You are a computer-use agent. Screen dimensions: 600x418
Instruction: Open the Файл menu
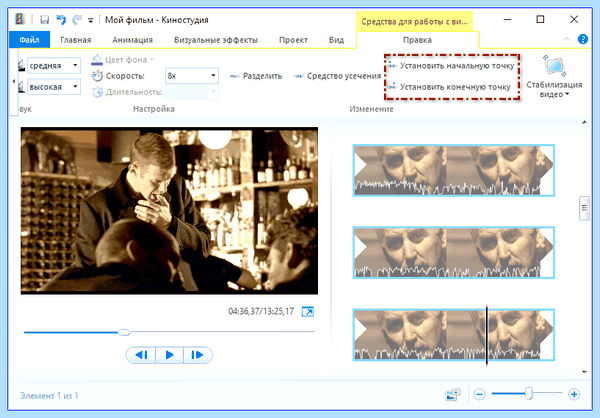coord(29,40)
